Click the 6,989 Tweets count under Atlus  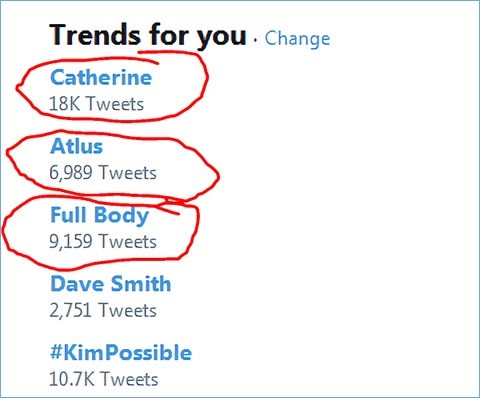click(103, 173)
